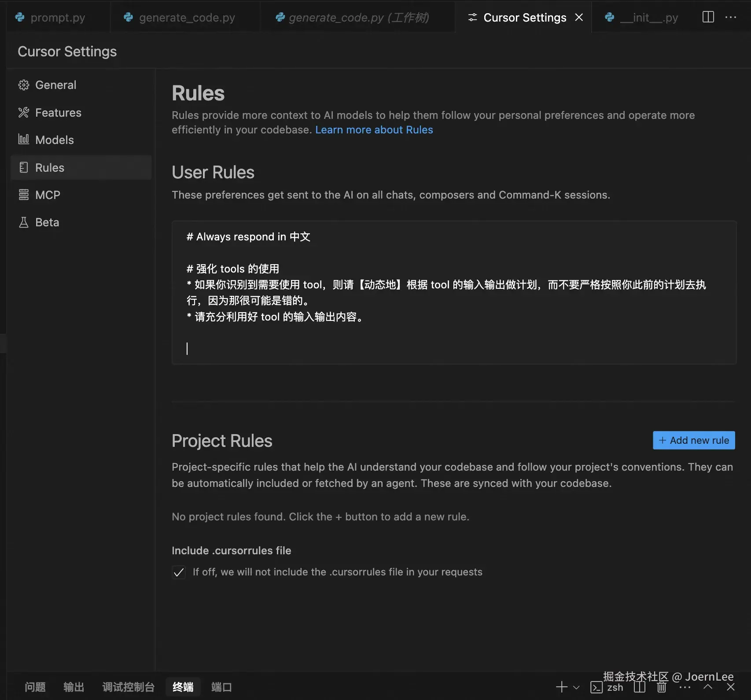
Task: Close the bottom terminal panel
Action: click(x=731, y=687)
